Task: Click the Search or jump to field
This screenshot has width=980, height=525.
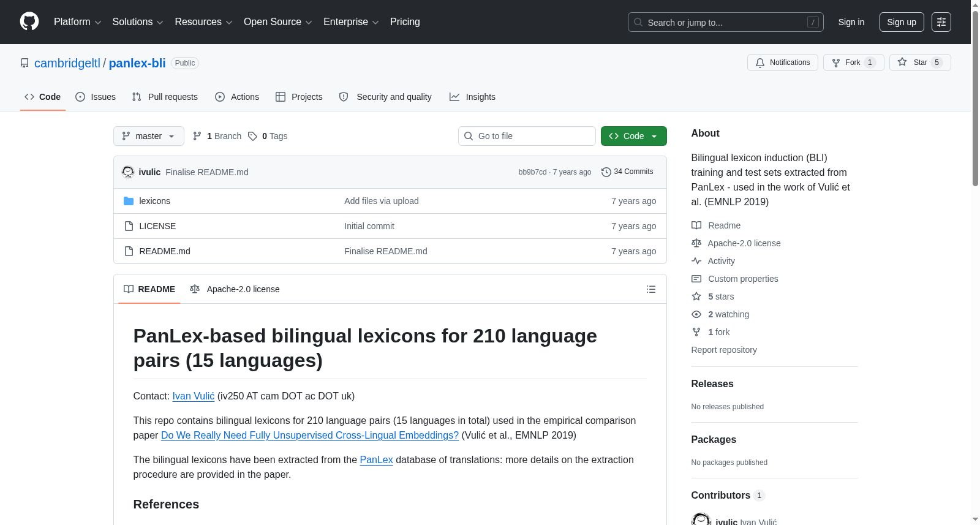Action: coord(726,22)
